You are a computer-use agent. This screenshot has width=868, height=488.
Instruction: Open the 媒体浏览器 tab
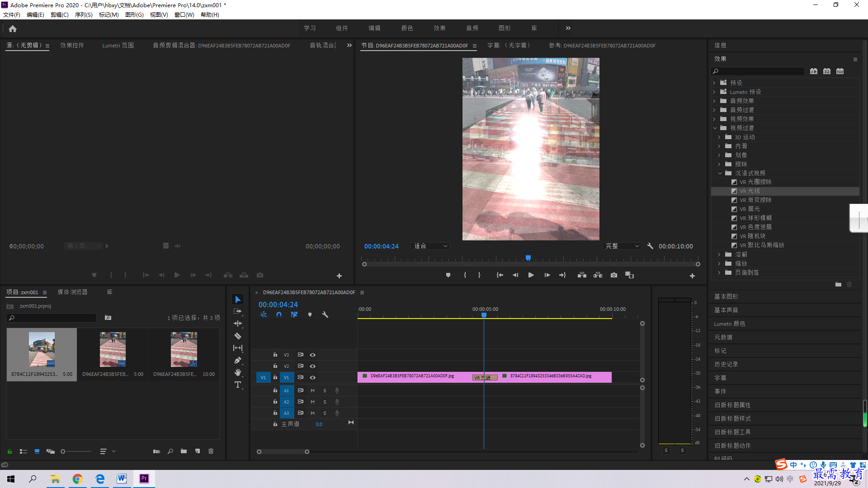point(72,292)
